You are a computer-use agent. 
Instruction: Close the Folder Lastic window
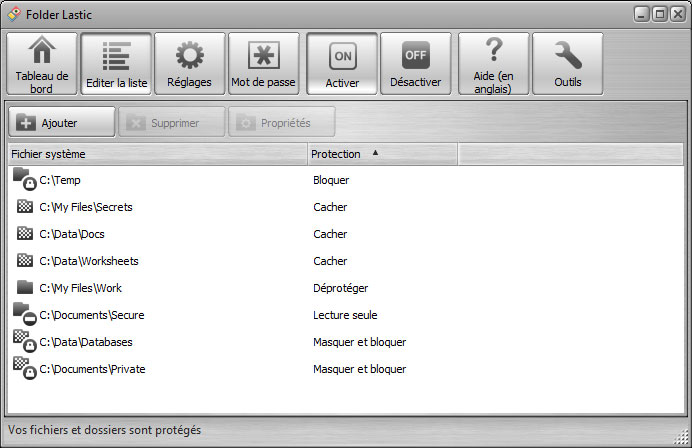click(x=678, y=15)
